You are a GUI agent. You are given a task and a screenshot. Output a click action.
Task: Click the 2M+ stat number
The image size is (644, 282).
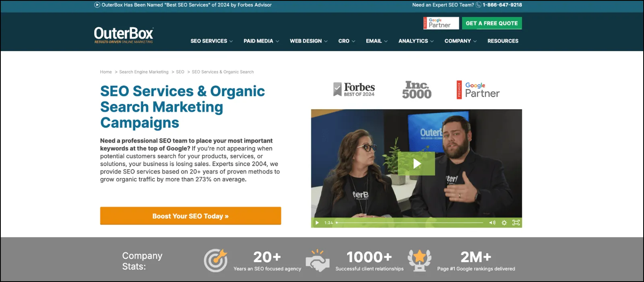click(x=476, y=257)
